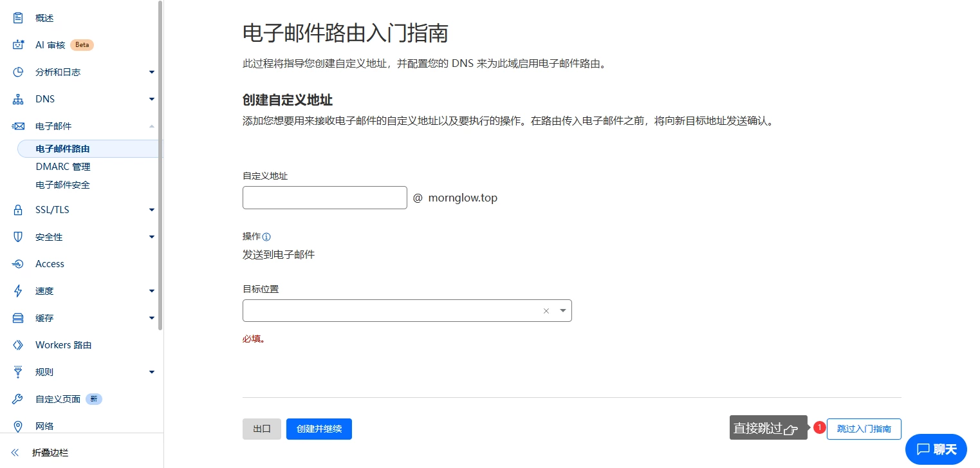Expand the 分析和日志 dropdown
The height and width of the screenshot is (468, 980).
pyautogui.click(x=151, y=71)
